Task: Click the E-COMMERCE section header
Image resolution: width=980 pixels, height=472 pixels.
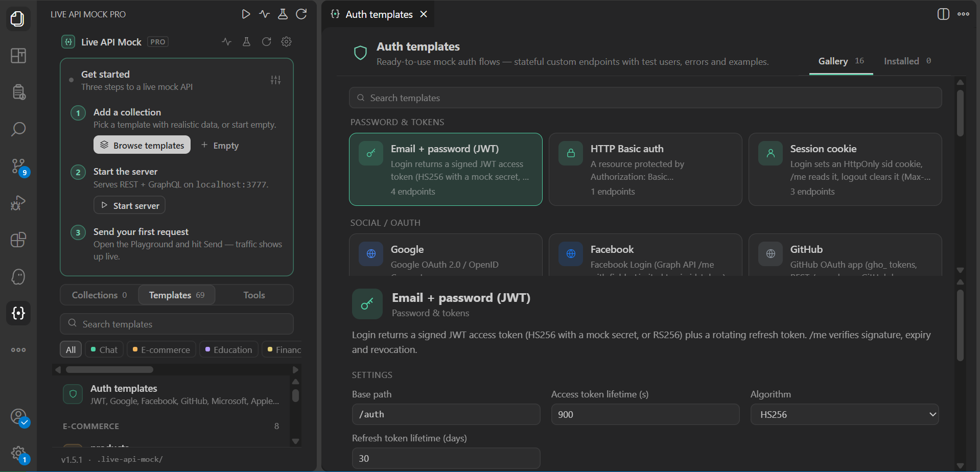Action: pos(171,426)
